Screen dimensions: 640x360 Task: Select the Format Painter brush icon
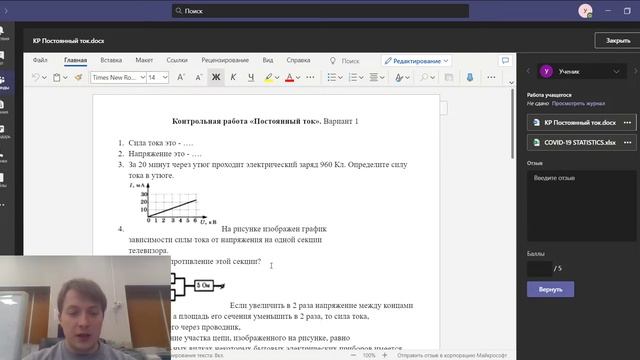pyautogui.click(x=78, y=77)
